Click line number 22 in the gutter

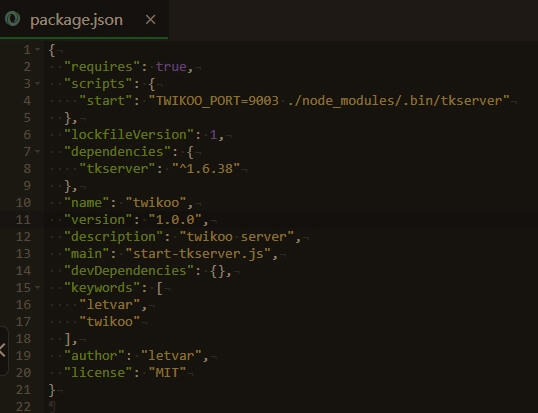coord(23,407)
